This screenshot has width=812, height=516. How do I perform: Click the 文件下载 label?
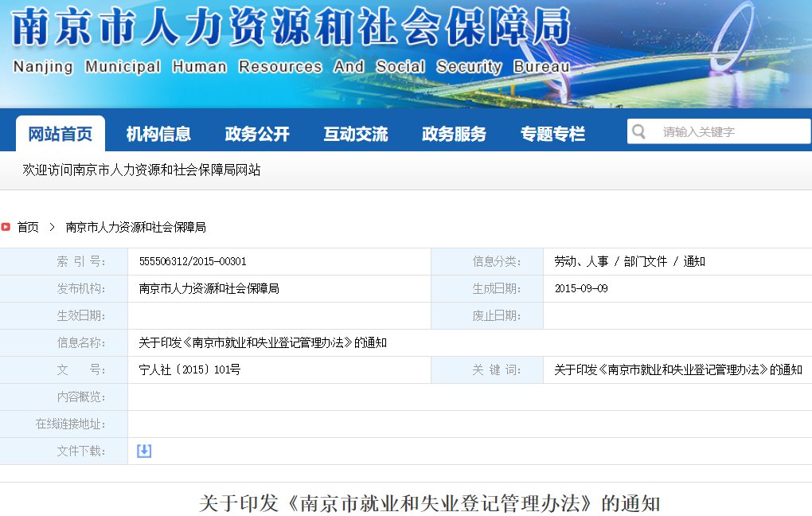pos(80,451)
